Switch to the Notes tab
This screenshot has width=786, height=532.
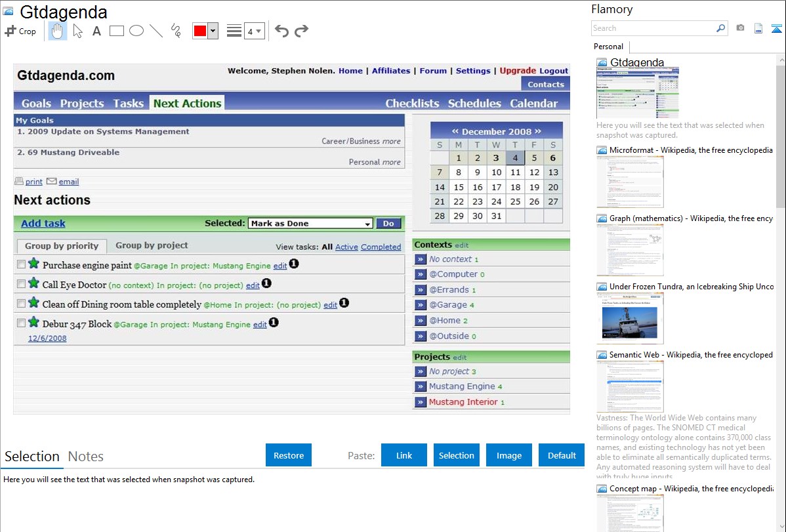pos(86,457)
